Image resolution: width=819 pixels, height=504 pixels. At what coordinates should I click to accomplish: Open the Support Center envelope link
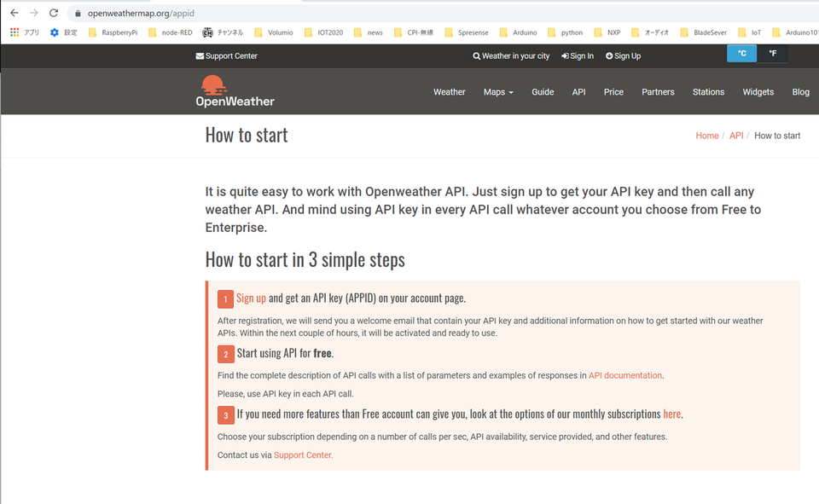226,56
